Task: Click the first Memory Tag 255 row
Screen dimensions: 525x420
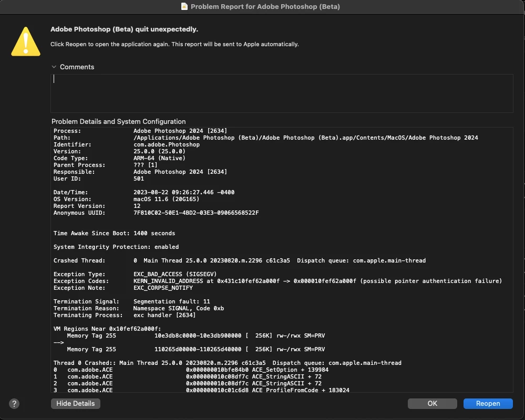Action: pos(196,335)
